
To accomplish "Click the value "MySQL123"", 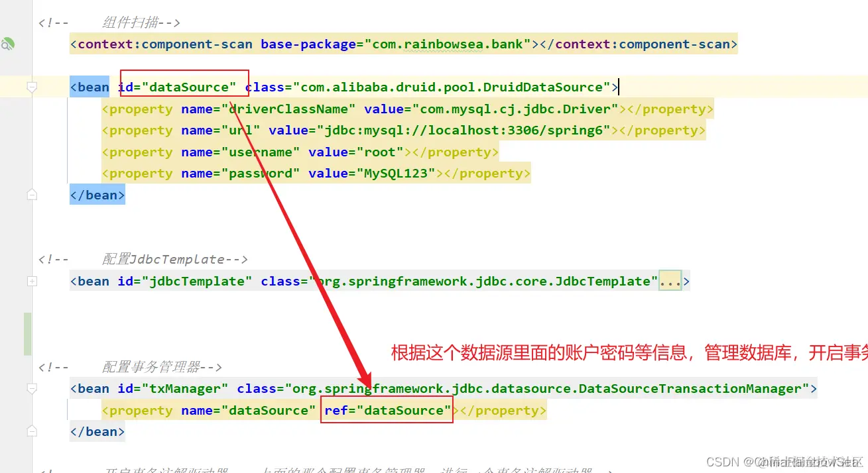I will tap(396, 174).
